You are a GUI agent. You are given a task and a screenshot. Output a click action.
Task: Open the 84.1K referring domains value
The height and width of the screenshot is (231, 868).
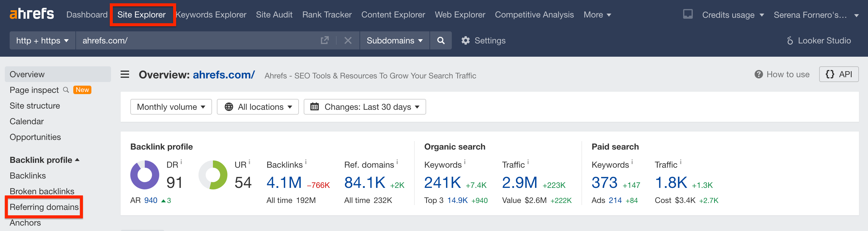(365, 182)
